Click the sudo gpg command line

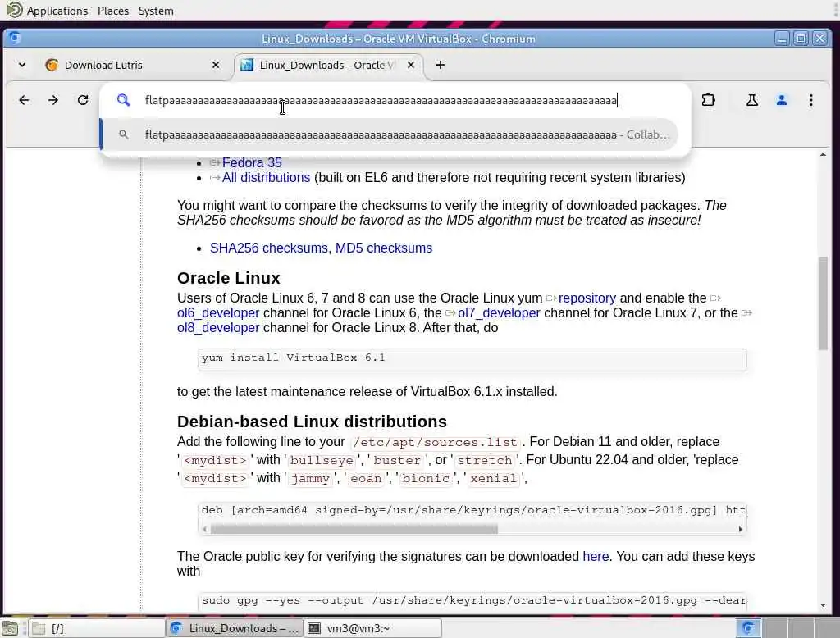[473, 600]
